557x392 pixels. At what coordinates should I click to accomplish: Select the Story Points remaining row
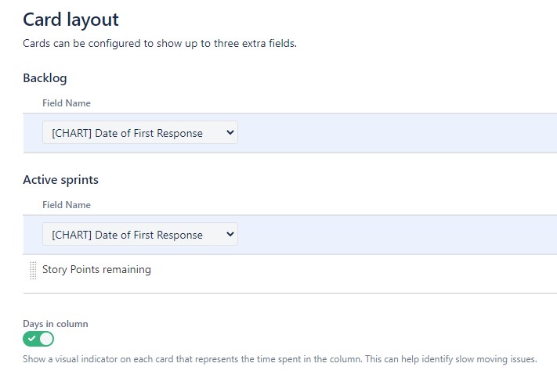click(x=96, y=270)
